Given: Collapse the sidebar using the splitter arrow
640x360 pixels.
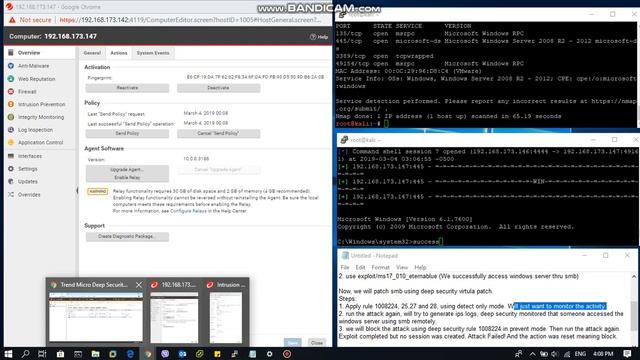Looking at the screenshot, I should pyautogui.click(x=77, y=190).
